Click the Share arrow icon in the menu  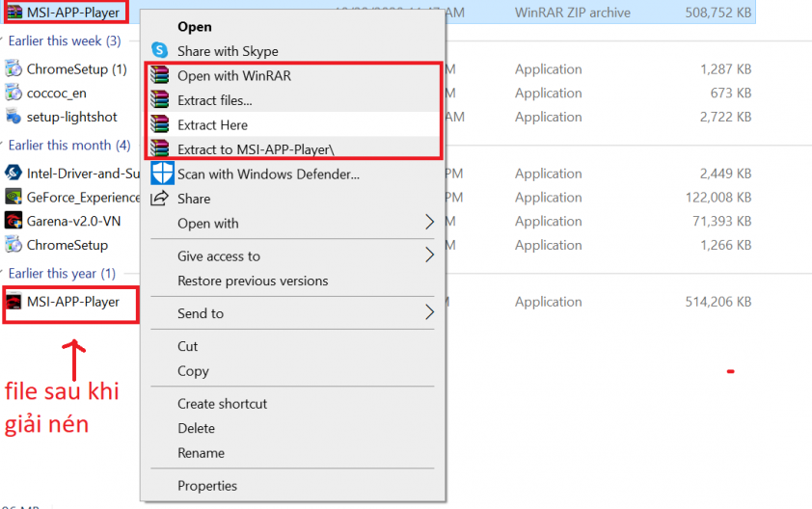tap(159, 199)
